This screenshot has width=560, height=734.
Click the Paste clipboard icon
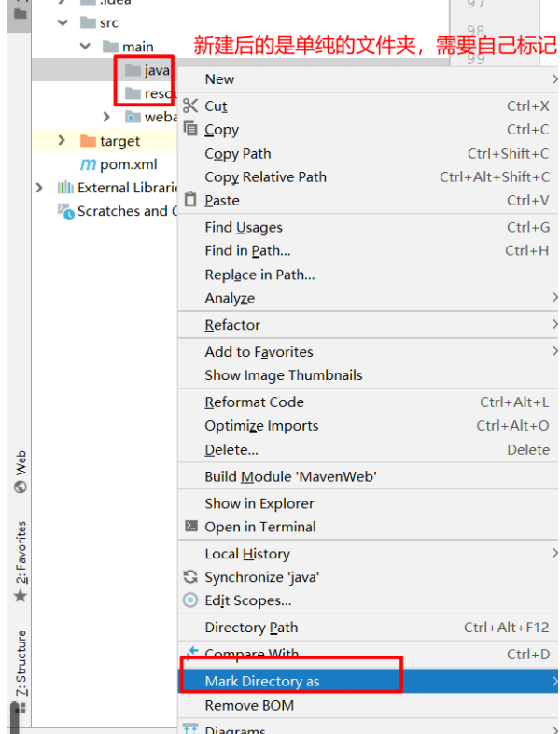coord(190,200)
